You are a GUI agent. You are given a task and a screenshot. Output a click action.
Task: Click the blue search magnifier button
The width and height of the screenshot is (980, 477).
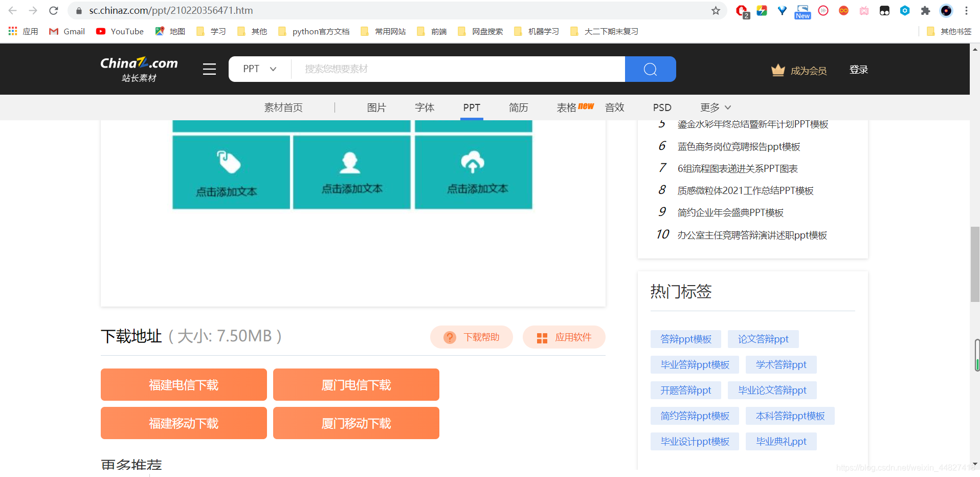click(x=650, y=69)
